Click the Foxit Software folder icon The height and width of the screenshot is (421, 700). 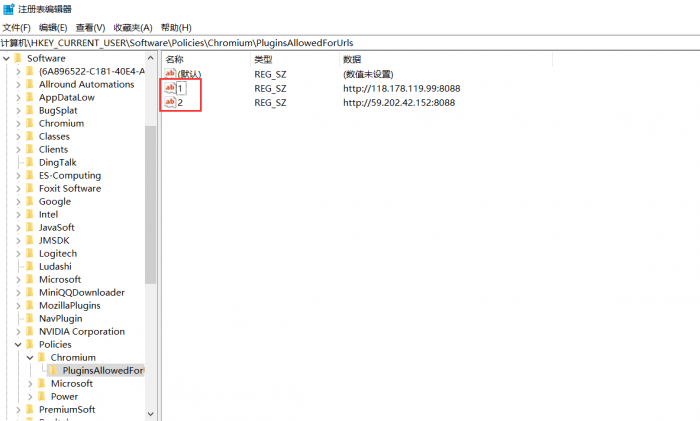click(x=30, y=188)
